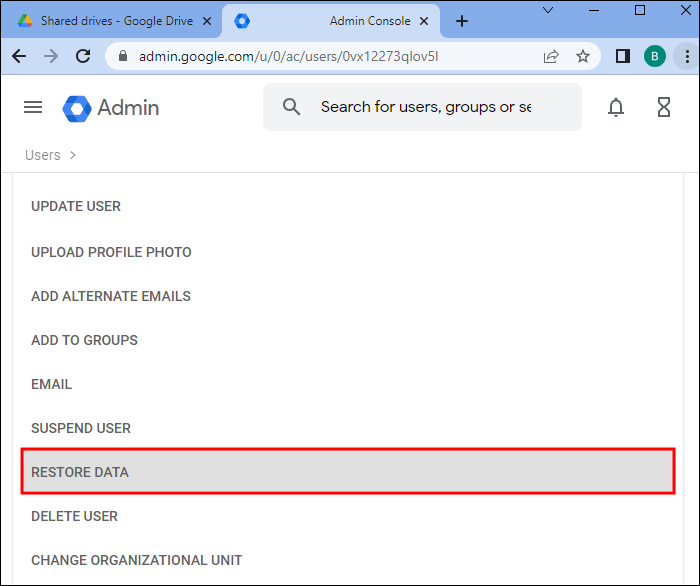Reload the current page
Viewport: 700px width, 586px height.
click(x=83, y=57)
